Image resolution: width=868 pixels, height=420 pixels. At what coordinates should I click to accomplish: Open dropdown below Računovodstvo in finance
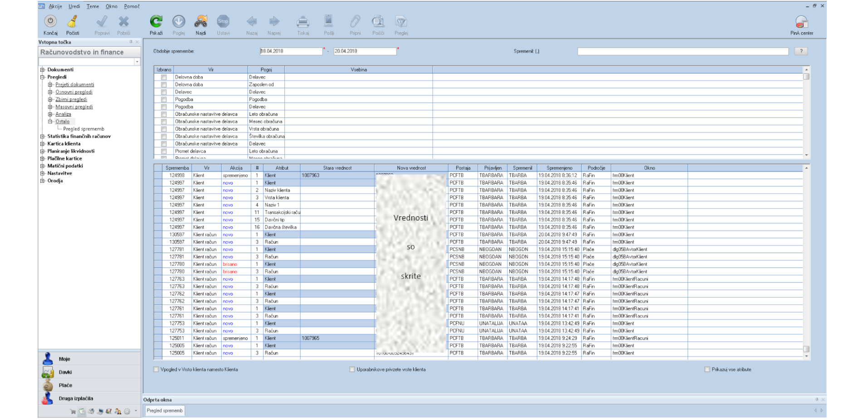[x=137, y=62]
